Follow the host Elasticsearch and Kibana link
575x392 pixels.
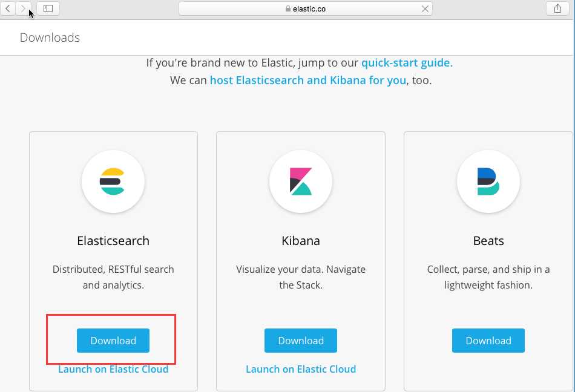point(307,80)
